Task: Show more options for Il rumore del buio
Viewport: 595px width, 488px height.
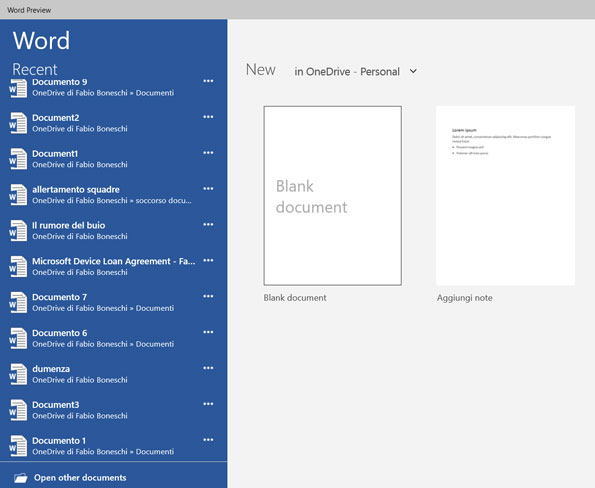Action: (x=208, y=224)
